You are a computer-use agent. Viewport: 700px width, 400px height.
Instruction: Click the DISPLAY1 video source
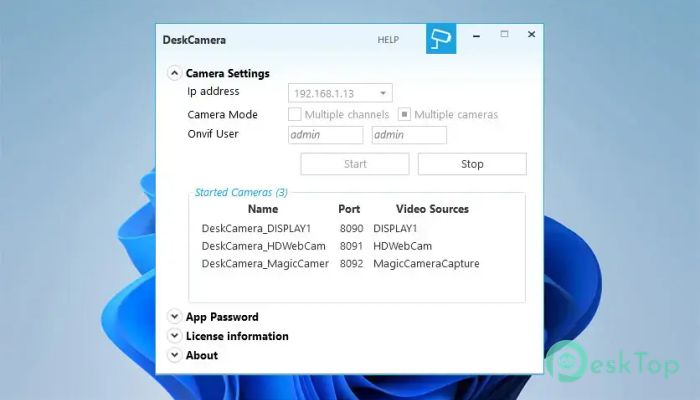(x=395, y=229)
